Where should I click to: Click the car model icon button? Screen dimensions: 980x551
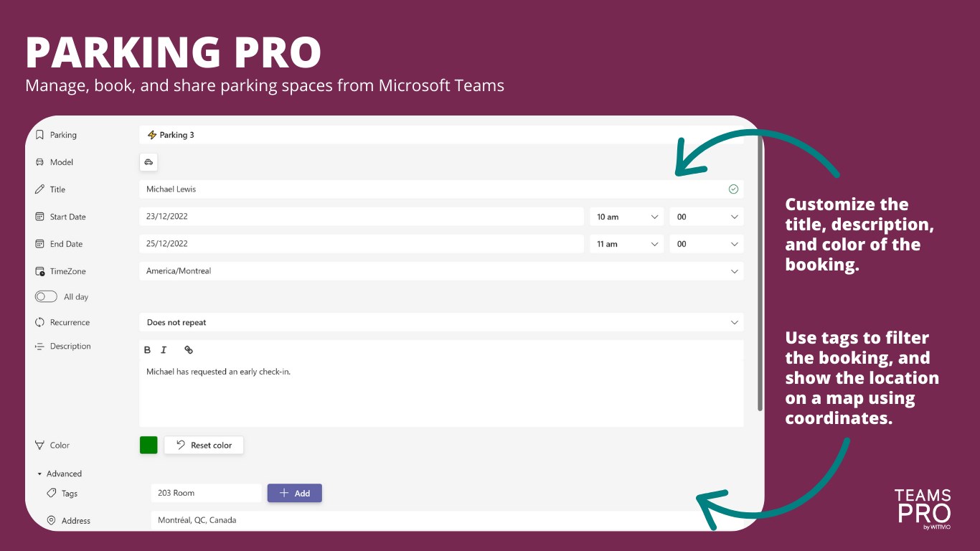tap(149, 162)
